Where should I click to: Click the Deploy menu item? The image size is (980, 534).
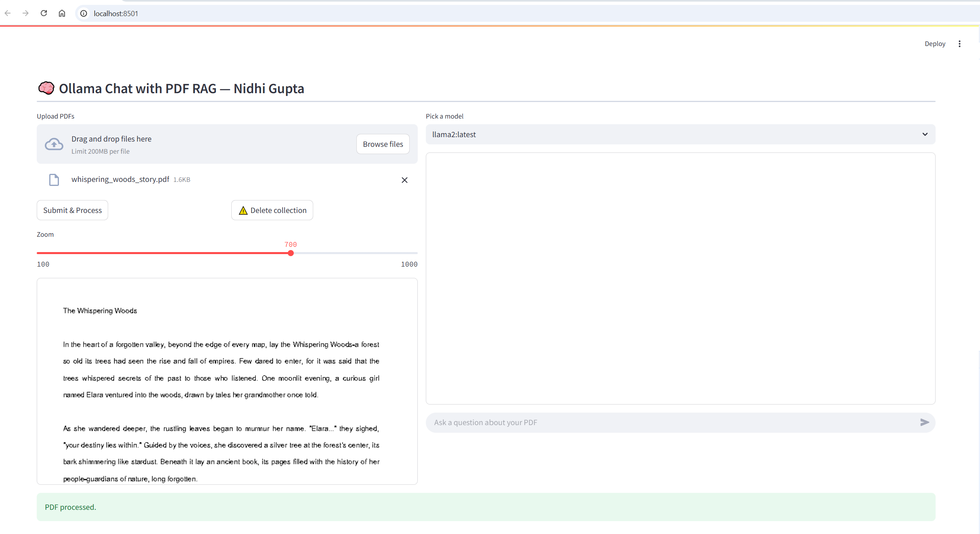tap(935, 44)
